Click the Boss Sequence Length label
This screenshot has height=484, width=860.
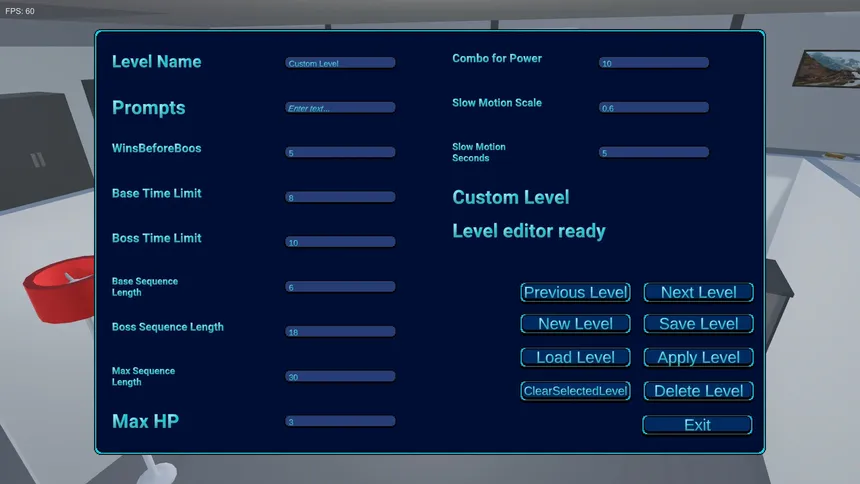pos(168,327)
